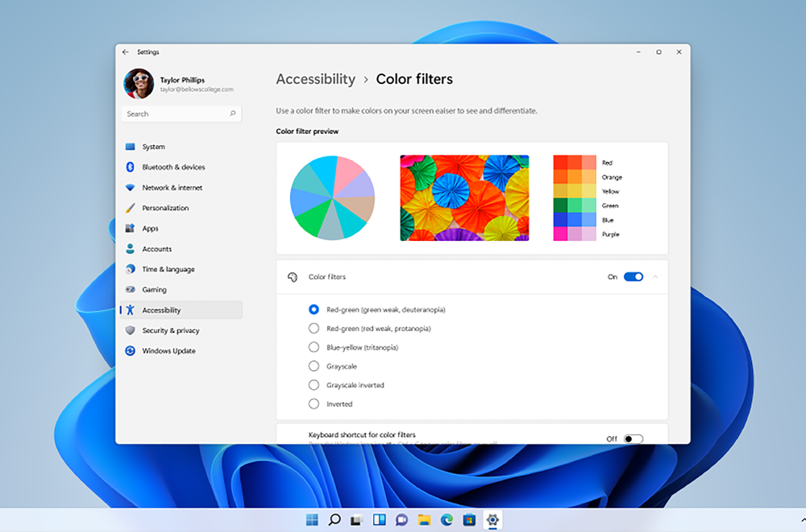Open the Security & privacy category

coord(171,330)
